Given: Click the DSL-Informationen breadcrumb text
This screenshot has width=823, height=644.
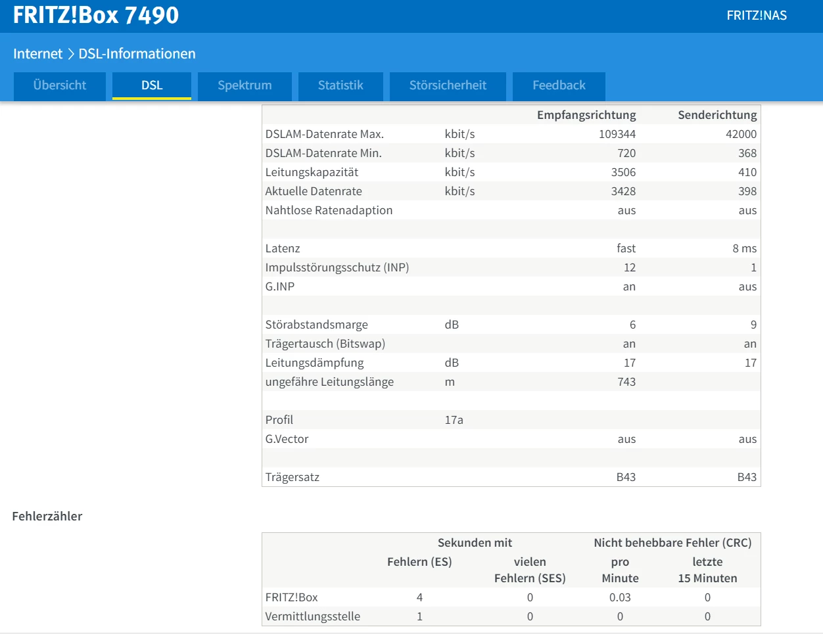Looking at the screenshot, I should coord(137,54).
